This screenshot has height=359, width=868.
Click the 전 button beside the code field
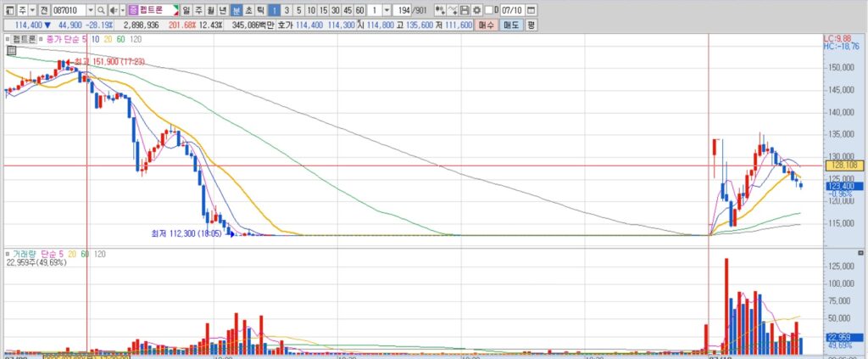44,10
